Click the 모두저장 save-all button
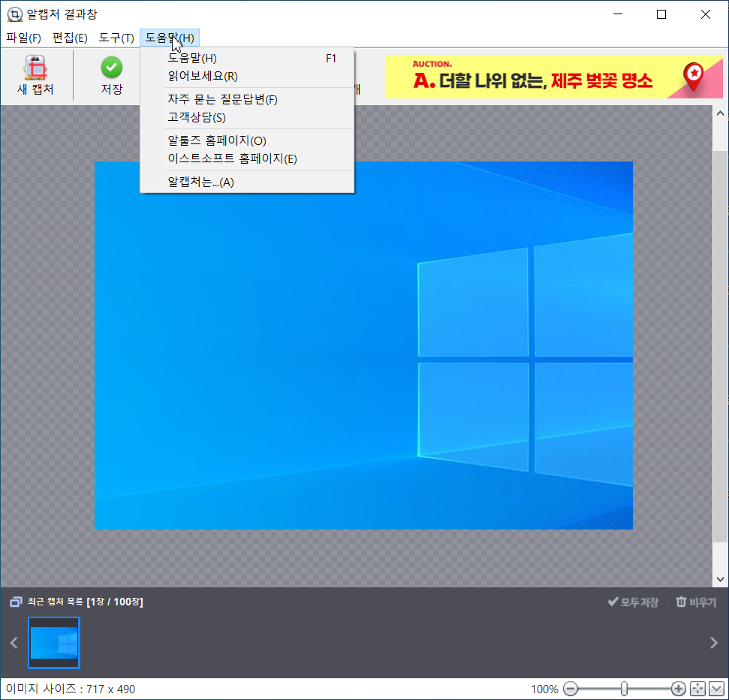729x700 pixels. click(x=633, y=602)
